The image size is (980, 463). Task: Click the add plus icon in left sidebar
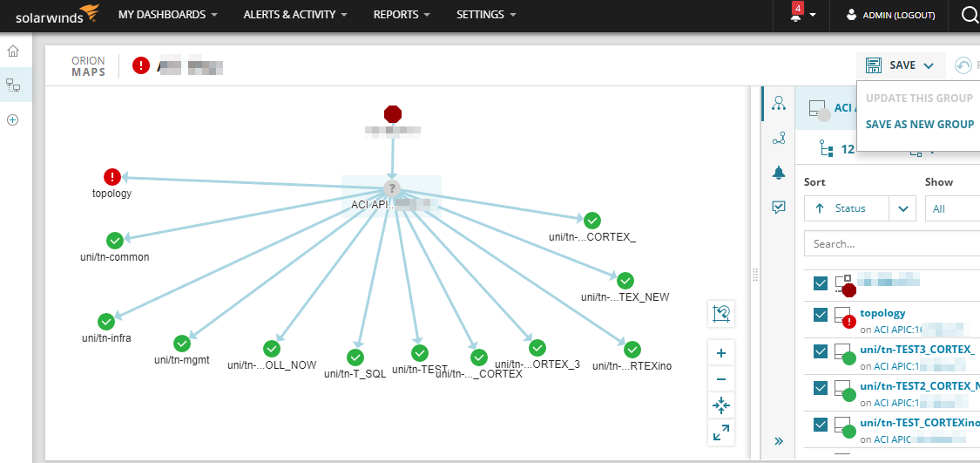tap(13, 120)
